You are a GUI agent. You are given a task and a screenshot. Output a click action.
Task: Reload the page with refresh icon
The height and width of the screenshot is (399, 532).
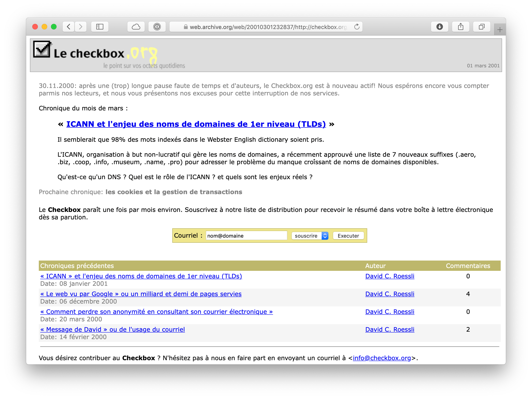click(357, 27)
